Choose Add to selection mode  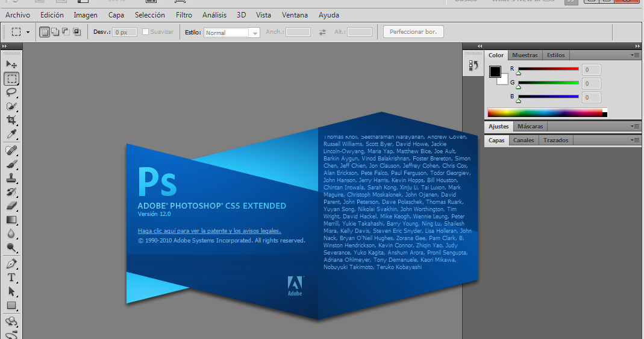click(55, 32)
